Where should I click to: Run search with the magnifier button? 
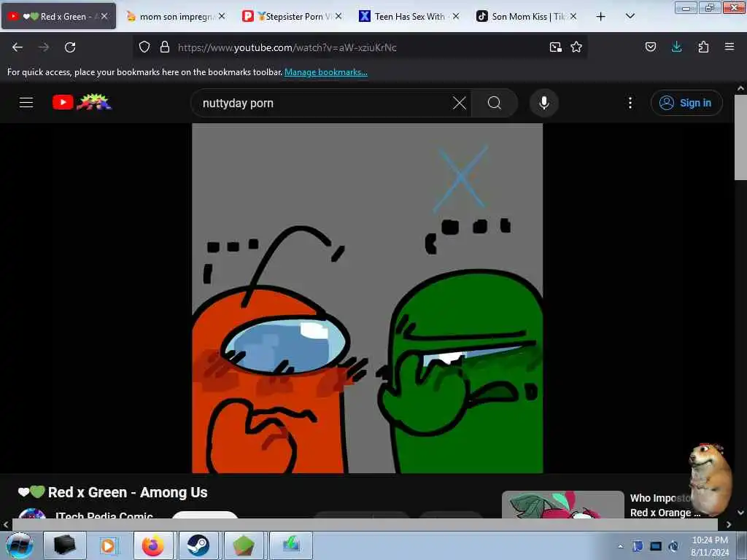(495, 103)
